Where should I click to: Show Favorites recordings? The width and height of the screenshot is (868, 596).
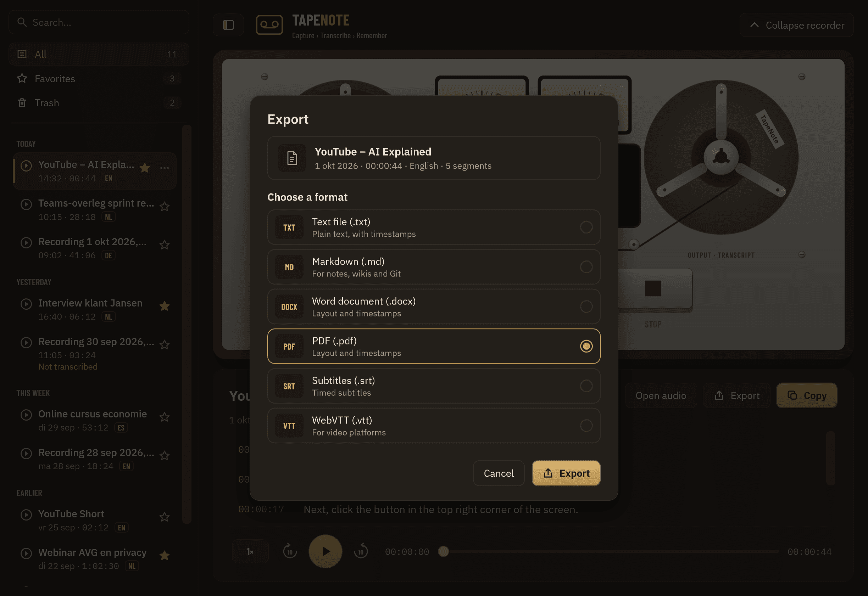(99, 78)
